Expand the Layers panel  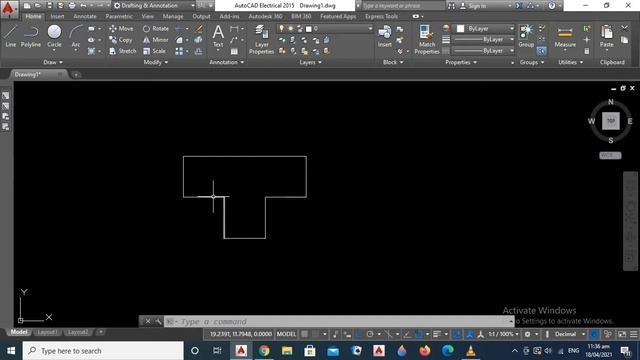(x=311, y=62)
